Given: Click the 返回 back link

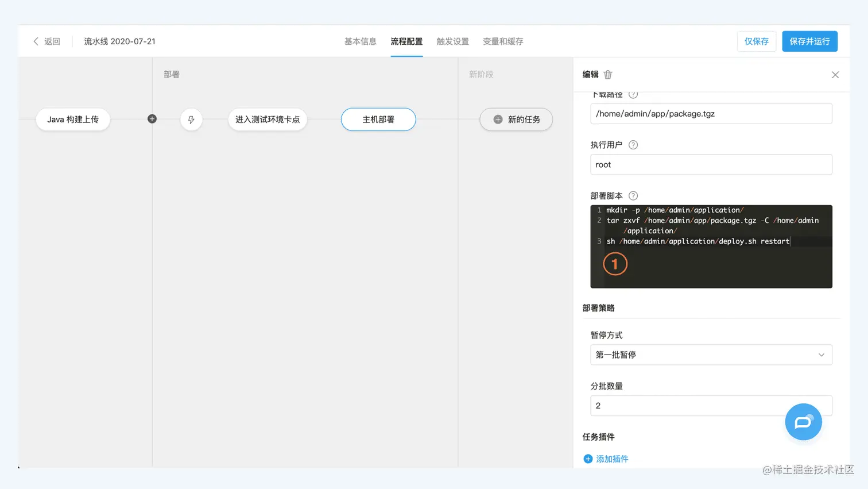Looking at the screenshot, I should click(52, 41).
